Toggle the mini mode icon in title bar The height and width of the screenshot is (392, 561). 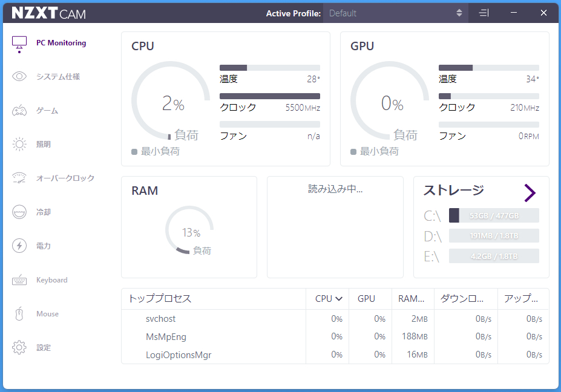coord(484,13)
